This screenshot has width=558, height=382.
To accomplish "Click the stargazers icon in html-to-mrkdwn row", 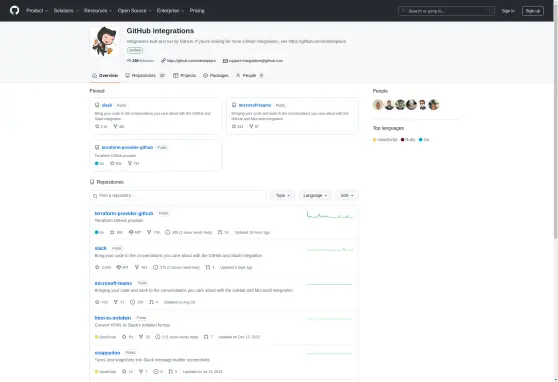I will click(x=124, y=337).
